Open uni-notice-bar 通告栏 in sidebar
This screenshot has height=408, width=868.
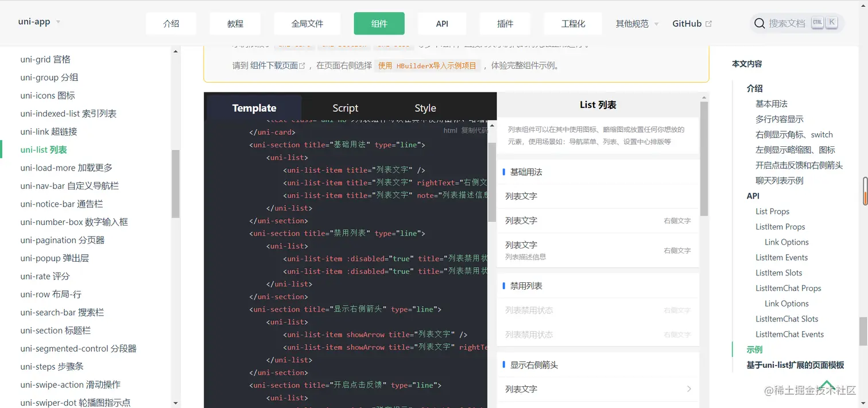point(61,204)
